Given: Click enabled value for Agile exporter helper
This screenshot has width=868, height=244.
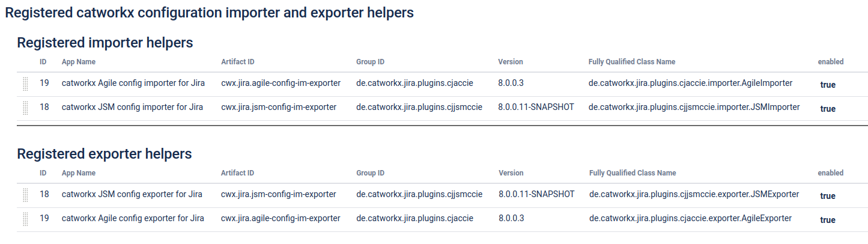Looking at the screenshot, I should coord(828,220).
